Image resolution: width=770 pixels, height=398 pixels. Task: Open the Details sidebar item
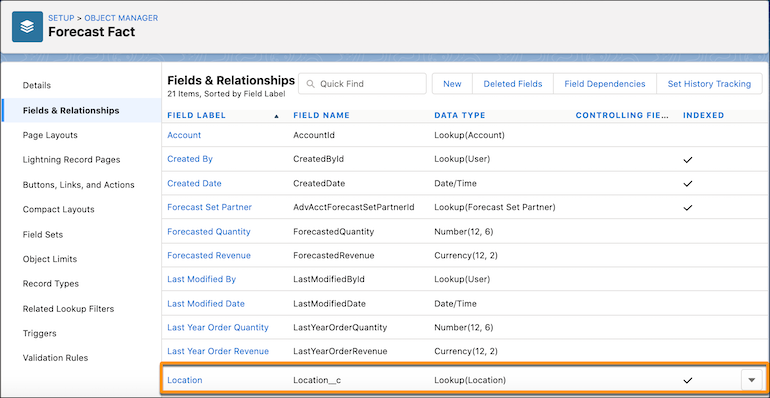[x=37, y=85]
